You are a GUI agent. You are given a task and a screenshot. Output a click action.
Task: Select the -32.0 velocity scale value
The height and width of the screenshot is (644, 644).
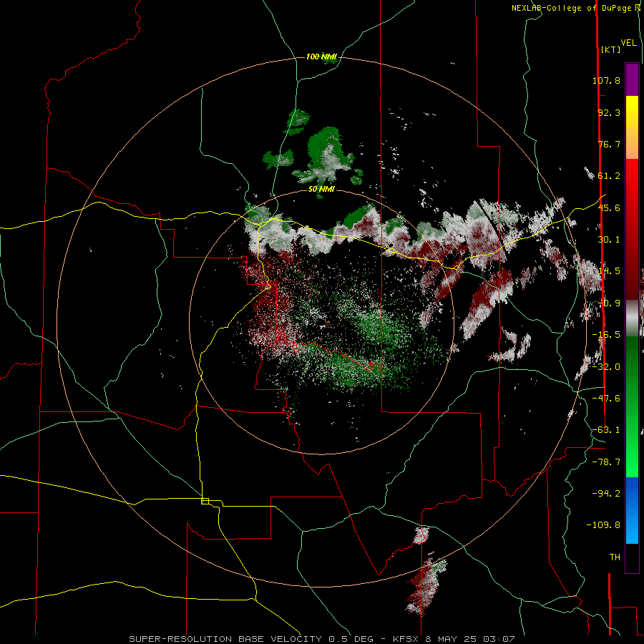(606, 367)
